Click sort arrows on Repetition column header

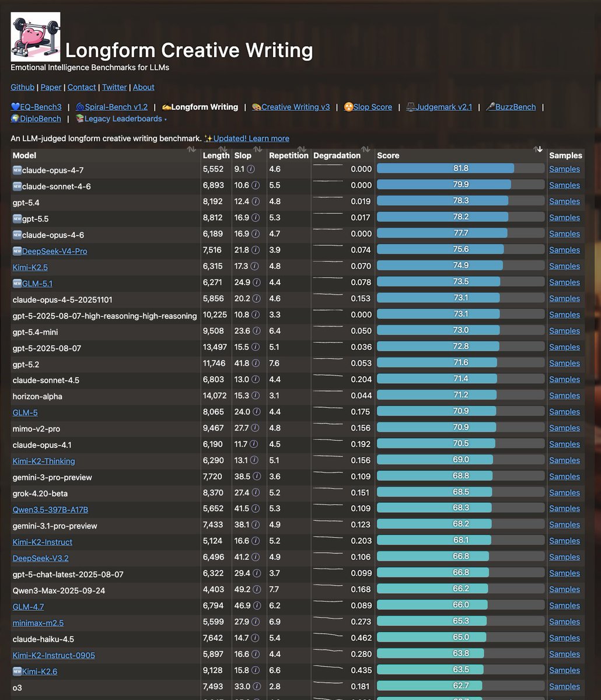(x=302, y=150)
